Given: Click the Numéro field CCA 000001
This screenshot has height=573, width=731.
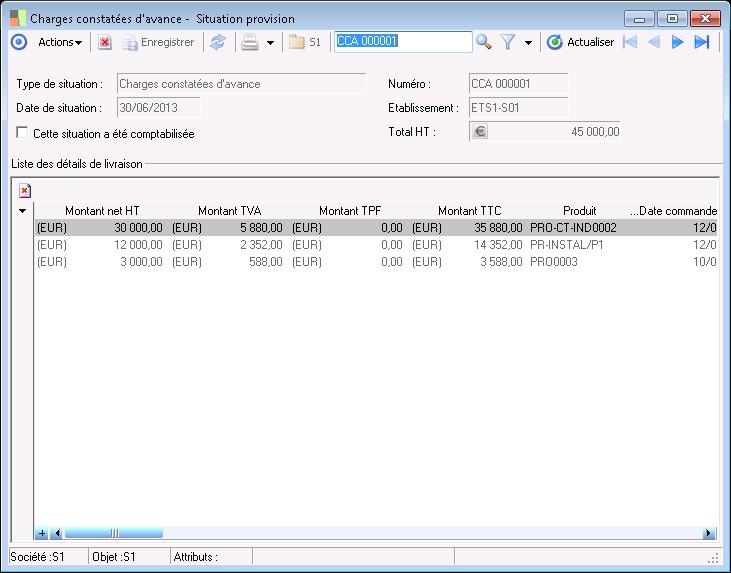Looking at the screenshot, I should coord(518,84).
